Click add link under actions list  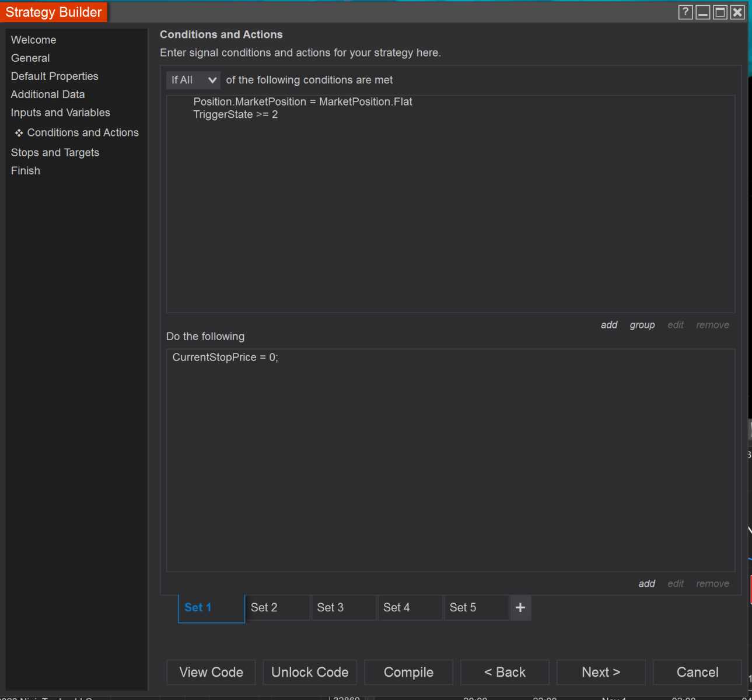click(646, 584)
